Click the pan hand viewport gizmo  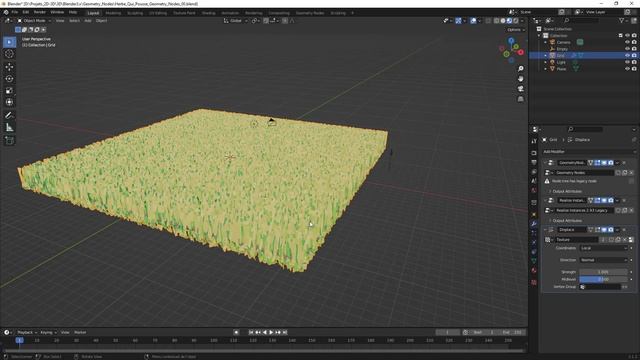pos(520,78)
